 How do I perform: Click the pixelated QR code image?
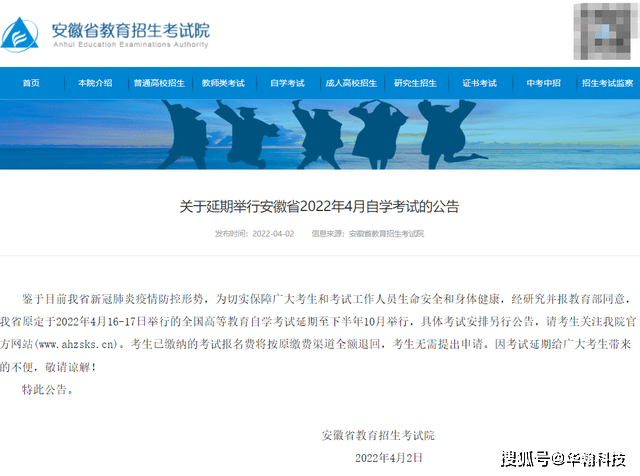[606, 31]
